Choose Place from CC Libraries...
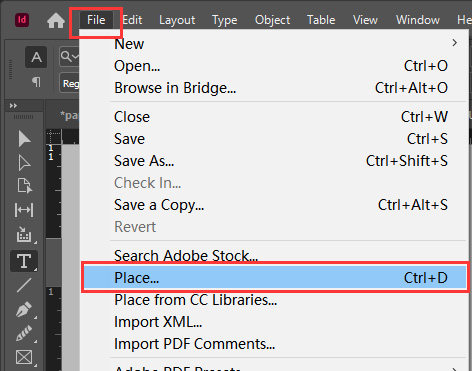 click(273, 300)
